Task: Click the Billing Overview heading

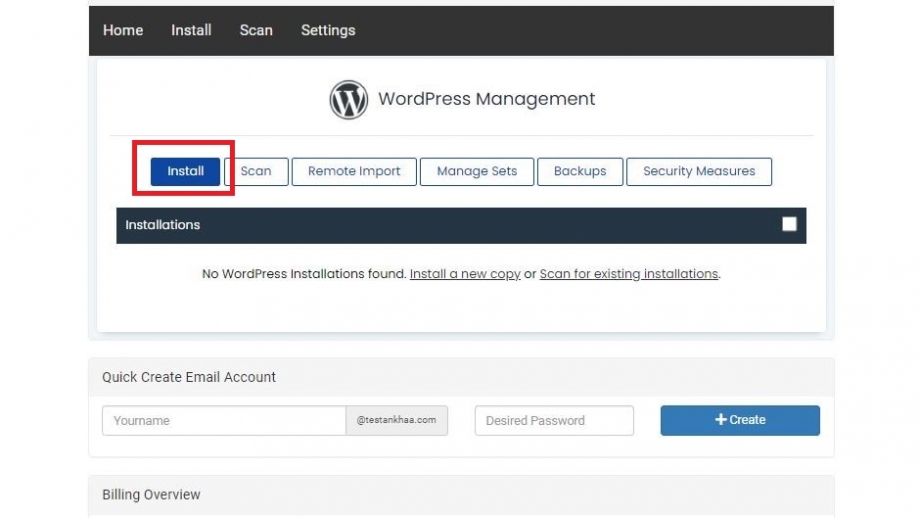Action: pos(151,495)
